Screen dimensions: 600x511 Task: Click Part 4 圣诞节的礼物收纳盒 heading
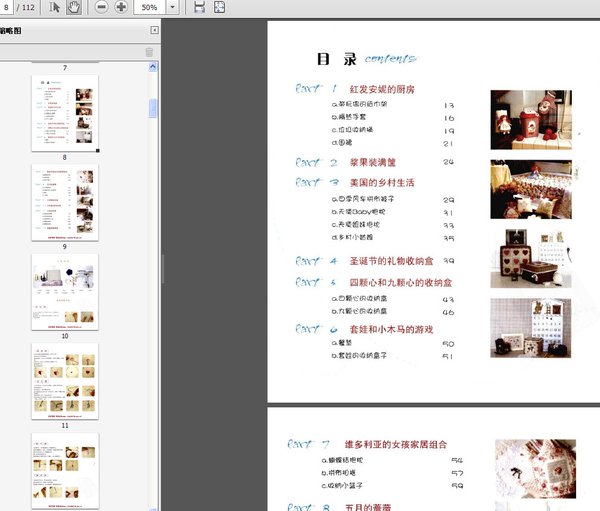pos(364,261)
